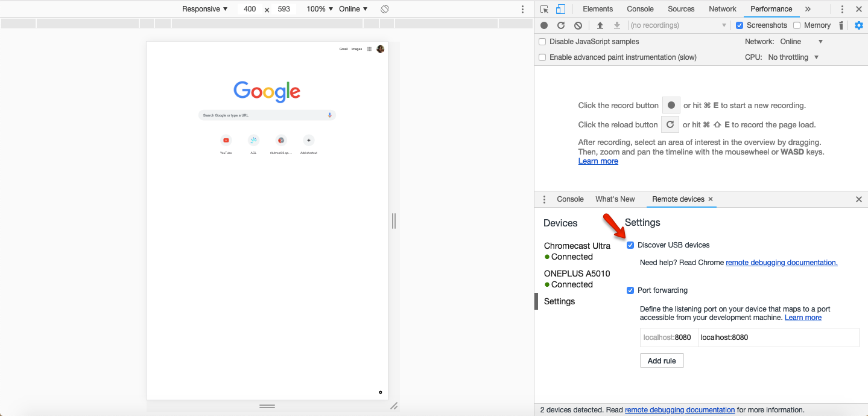Click the Add rule button

(661, 360)
